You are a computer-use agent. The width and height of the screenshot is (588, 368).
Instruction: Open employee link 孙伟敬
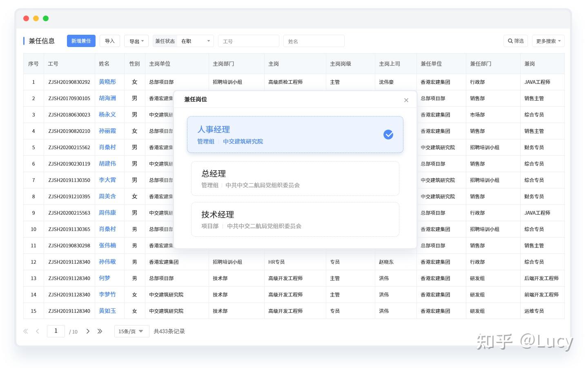click(107, 262)
